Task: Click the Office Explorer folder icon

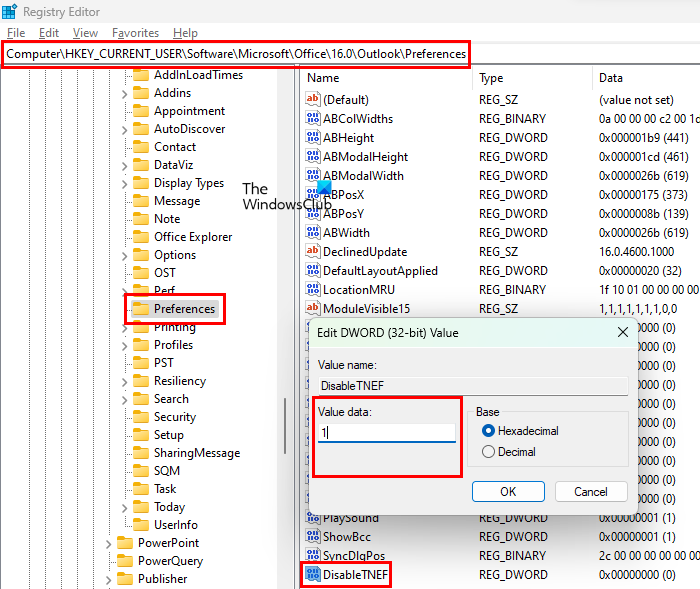Action: (141, 237)
